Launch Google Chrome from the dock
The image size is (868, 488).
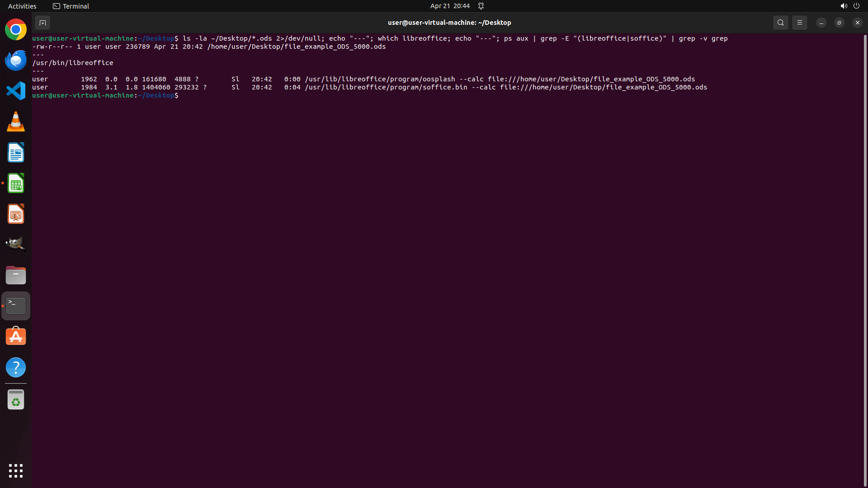16,30
